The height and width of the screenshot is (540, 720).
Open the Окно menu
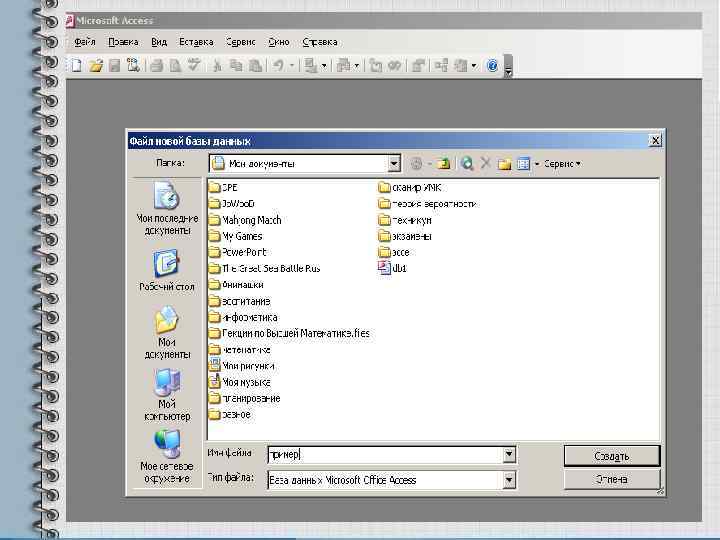(x=279, y=42)
